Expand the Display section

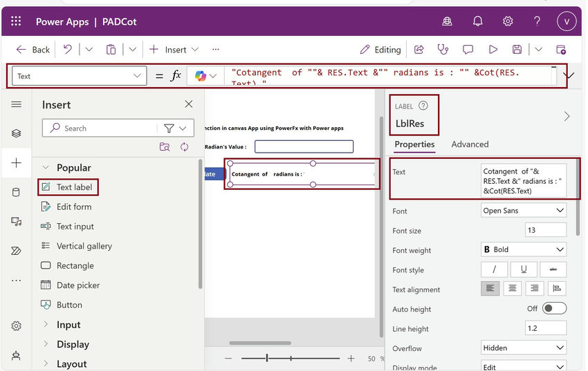pos(46,343)
